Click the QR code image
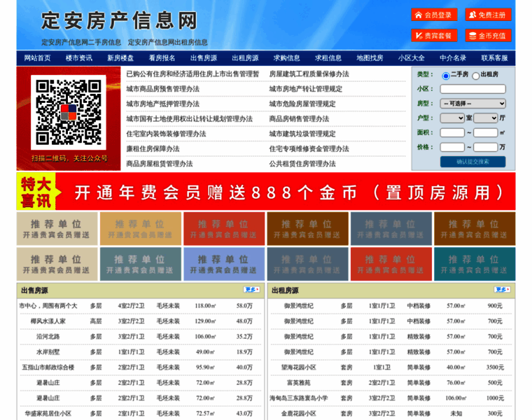This screenshot has width=532, height=420. [68, 111]
